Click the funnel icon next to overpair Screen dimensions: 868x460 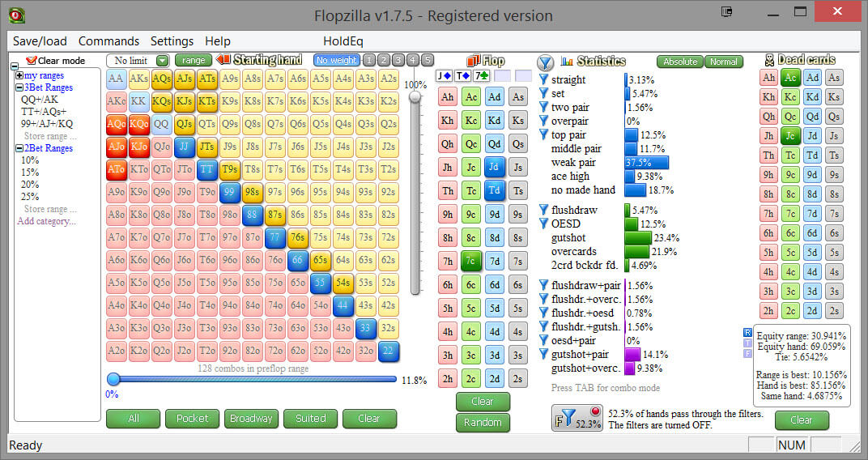[543, 121]
